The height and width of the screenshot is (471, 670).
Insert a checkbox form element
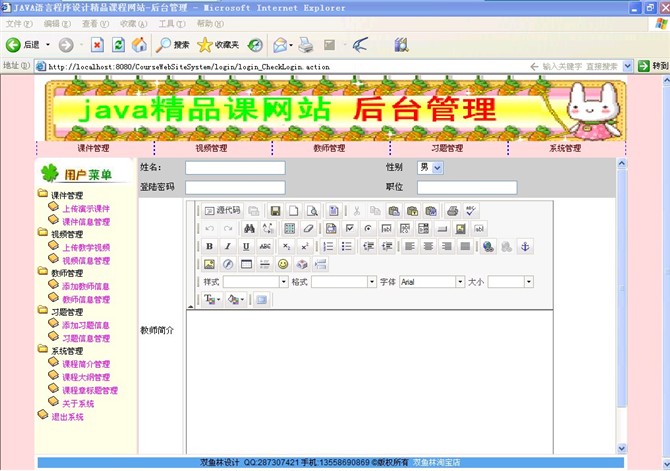pos(350,229)
